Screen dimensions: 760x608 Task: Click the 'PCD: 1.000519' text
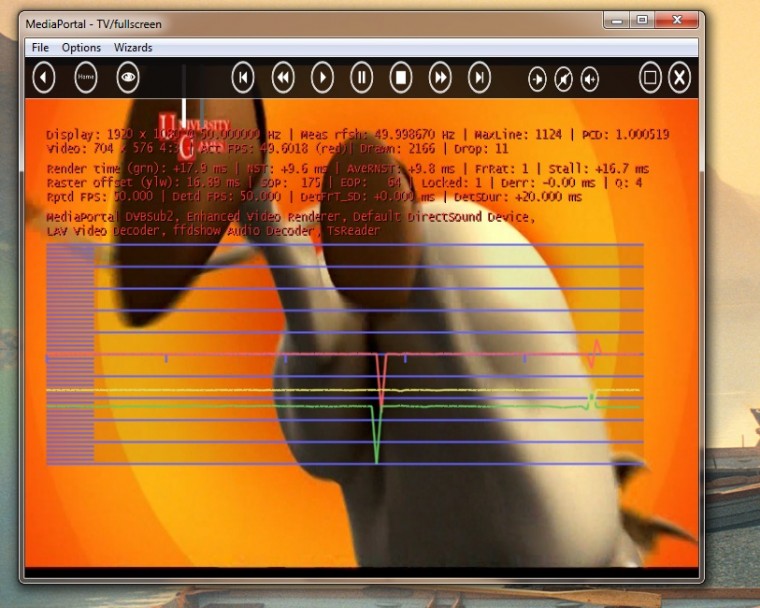click(625, 134)
